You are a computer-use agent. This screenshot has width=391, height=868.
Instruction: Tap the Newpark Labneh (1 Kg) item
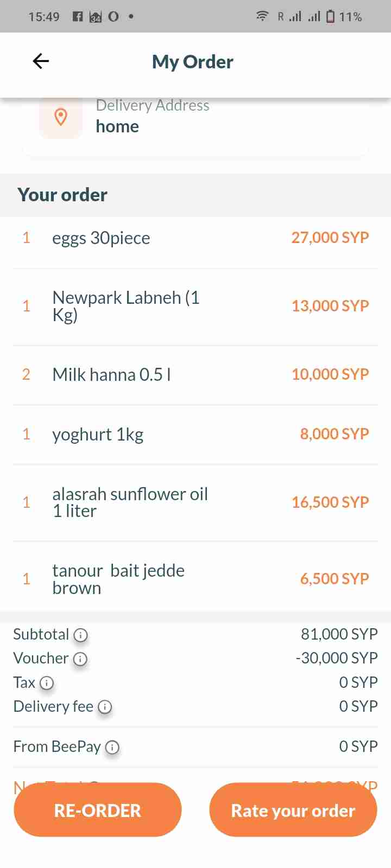coord(126,306)
